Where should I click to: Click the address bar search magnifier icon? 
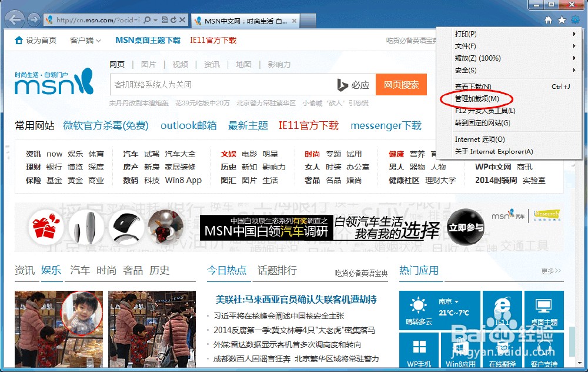coord(147,19)
